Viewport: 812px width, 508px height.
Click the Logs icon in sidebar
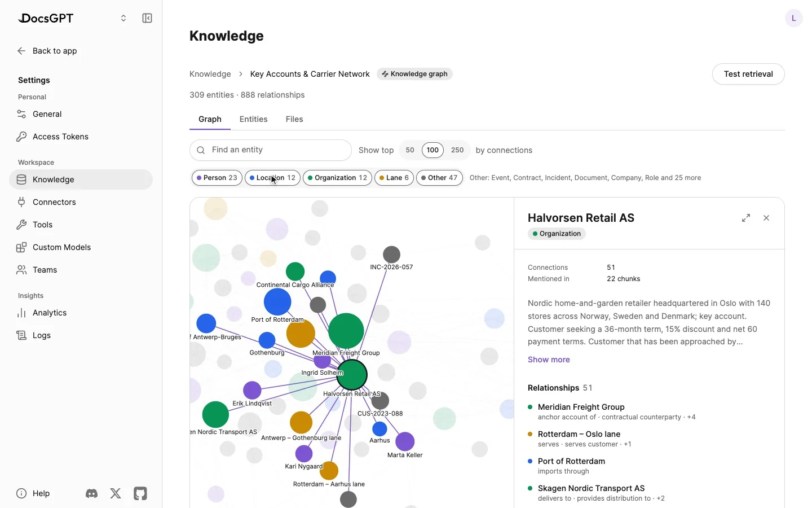point(21,335)
